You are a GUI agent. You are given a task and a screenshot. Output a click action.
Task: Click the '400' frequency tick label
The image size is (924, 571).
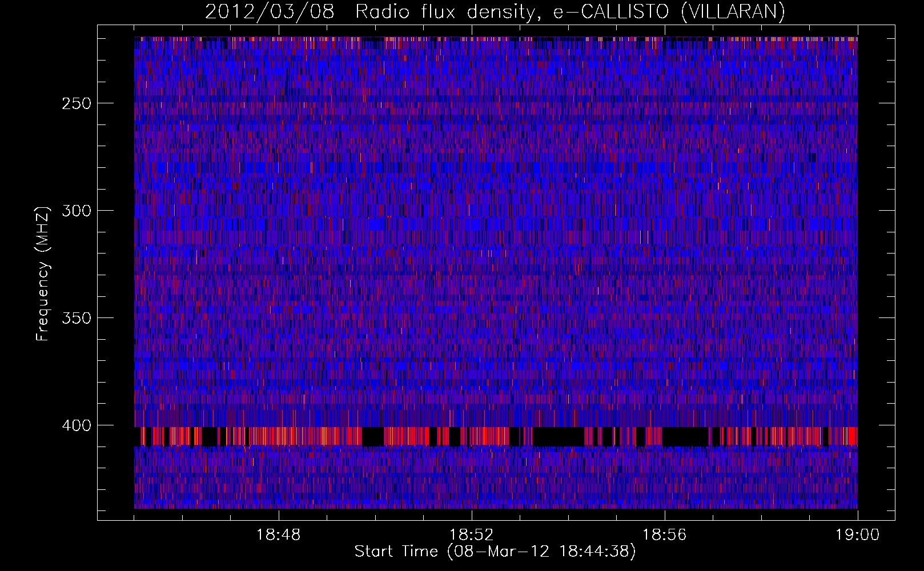point(77,425)
